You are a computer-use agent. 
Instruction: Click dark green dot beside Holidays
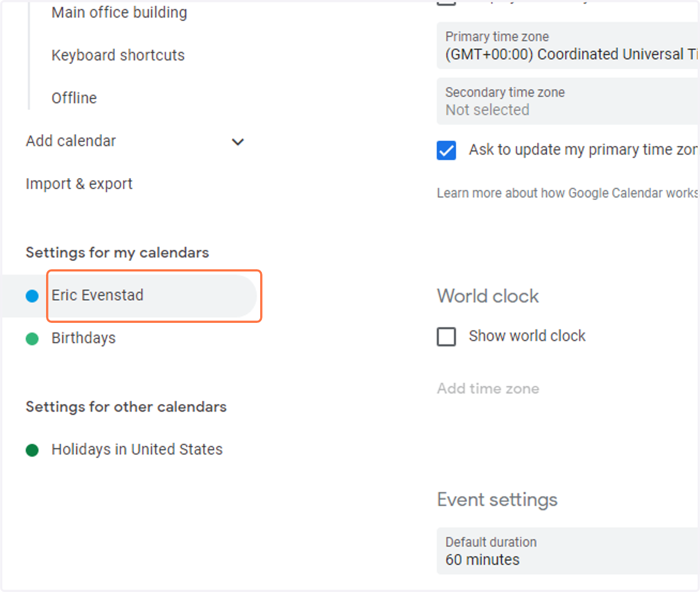coord(32,450)
